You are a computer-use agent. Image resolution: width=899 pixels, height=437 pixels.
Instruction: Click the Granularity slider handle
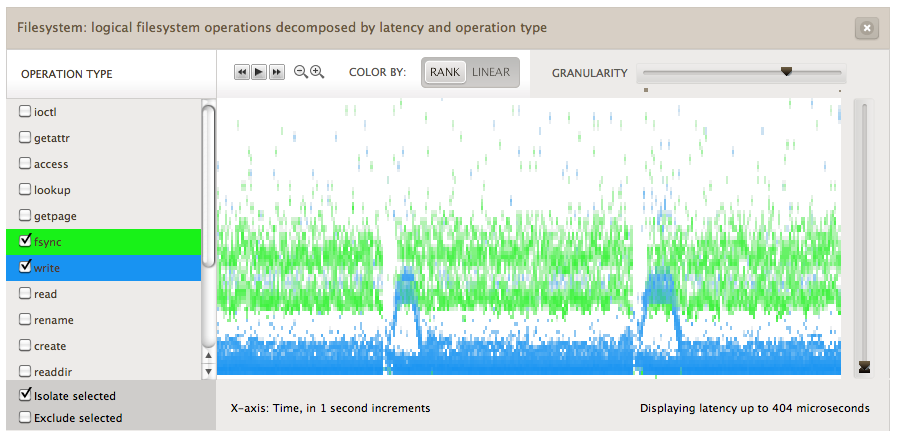pos(786,72)
